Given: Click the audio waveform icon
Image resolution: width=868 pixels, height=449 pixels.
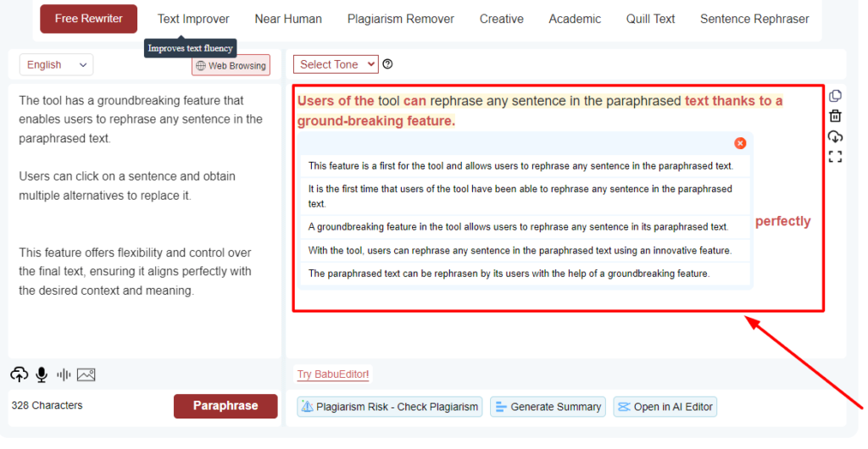Looking at the screenshot, I should [64, 374].
